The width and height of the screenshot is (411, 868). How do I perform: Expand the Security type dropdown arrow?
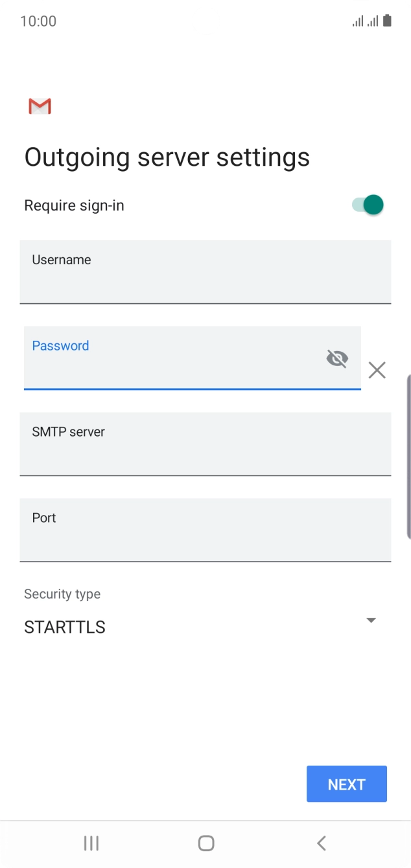click(x=371, y=620)
